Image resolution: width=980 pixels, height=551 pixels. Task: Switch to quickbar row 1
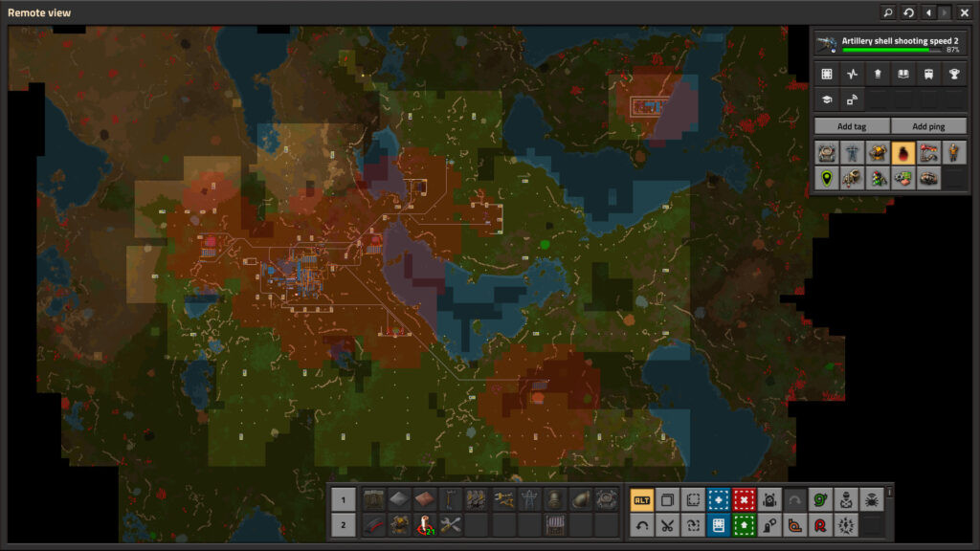[344, 499]
